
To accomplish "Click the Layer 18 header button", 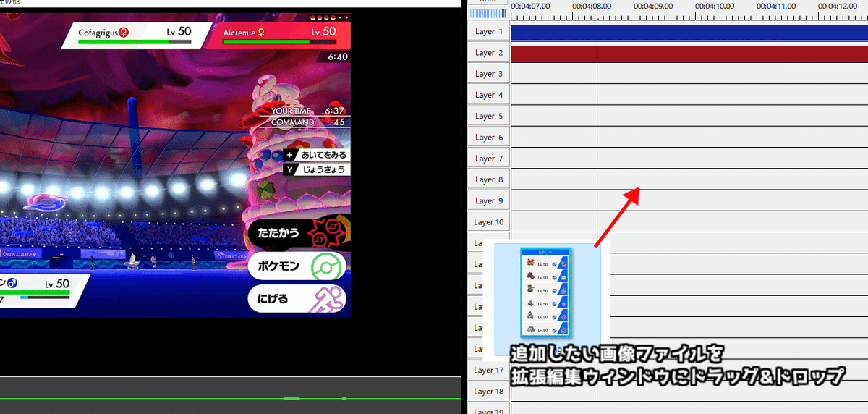I will (488, 392).
